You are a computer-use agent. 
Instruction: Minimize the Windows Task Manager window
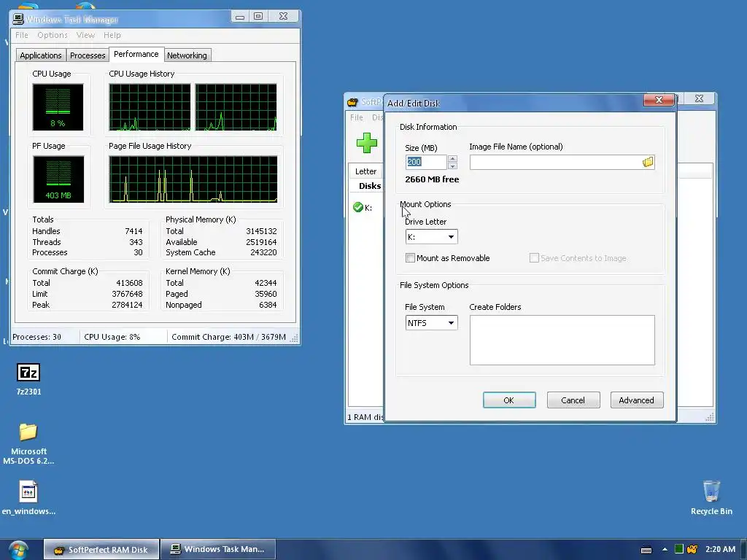tap(239, 17)
